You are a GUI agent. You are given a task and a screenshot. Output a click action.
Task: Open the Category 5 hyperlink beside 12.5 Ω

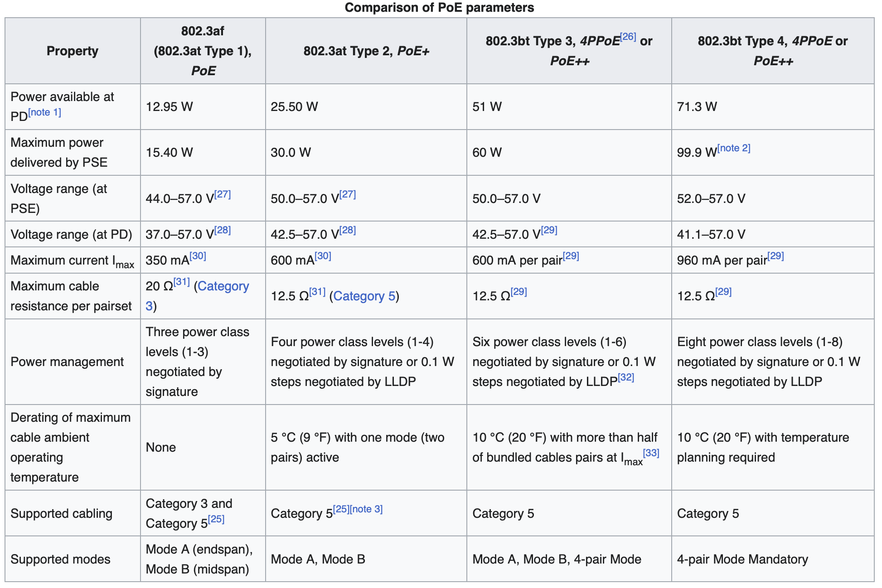click(364, 296)
